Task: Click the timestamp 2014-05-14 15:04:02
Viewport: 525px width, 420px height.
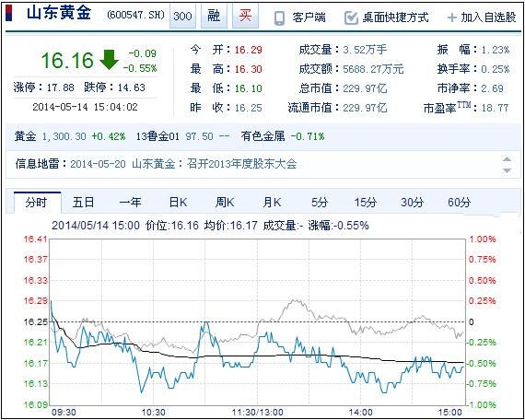Action: click(x=85, y=107)
